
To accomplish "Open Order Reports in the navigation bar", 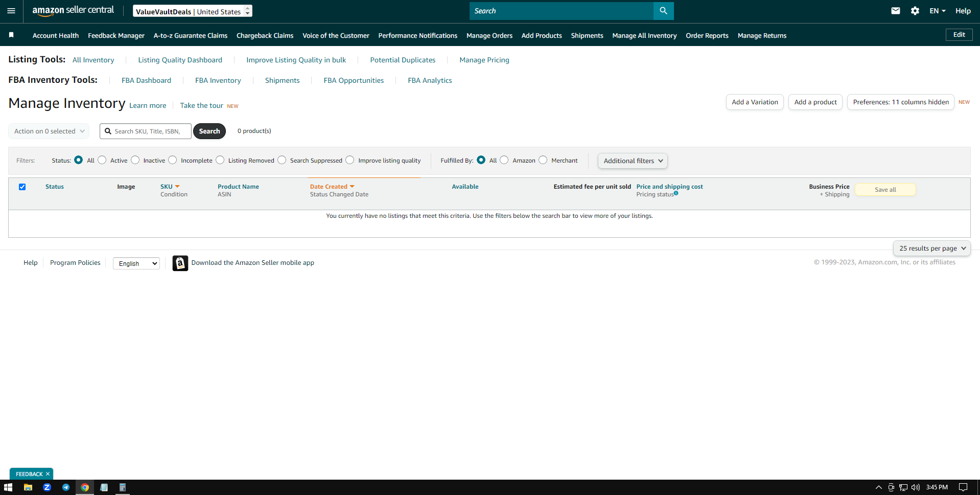I will point(707,35).
